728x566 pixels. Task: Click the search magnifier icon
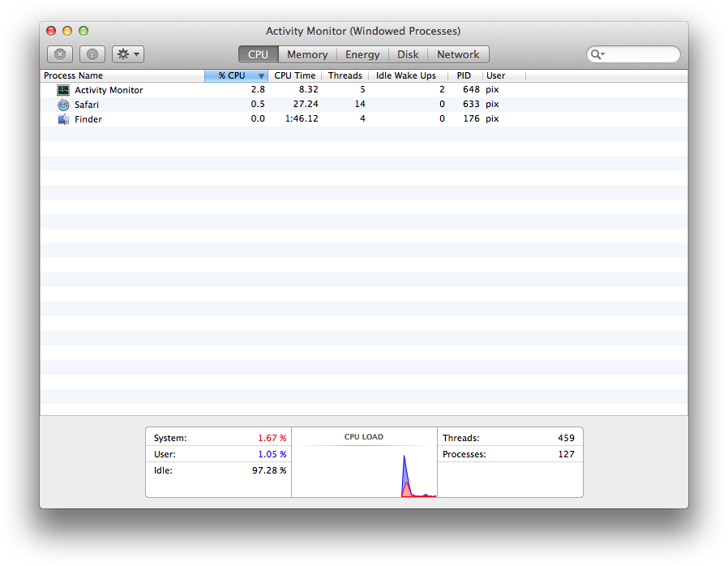(x=597, y=54)
